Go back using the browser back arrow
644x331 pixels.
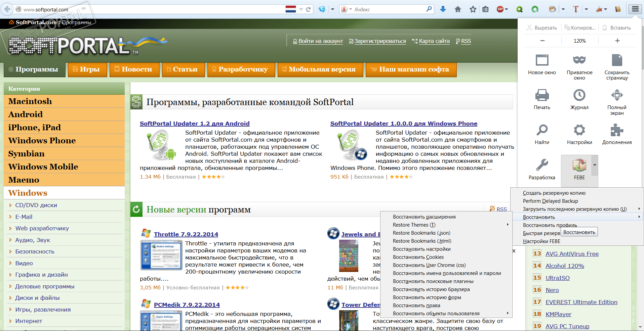(x=7, y=9)
